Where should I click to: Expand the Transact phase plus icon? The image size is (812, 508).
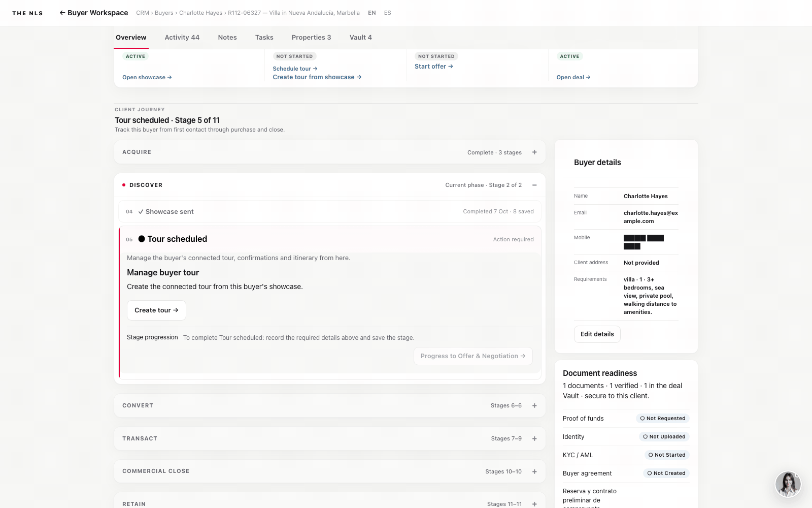(534, 438)
